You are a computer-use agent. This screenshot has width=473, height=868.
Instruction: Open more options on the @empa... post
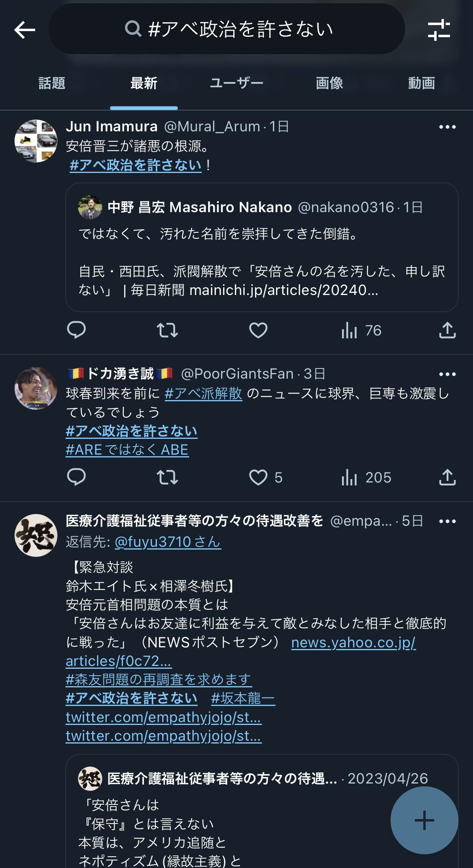point(448,521)
